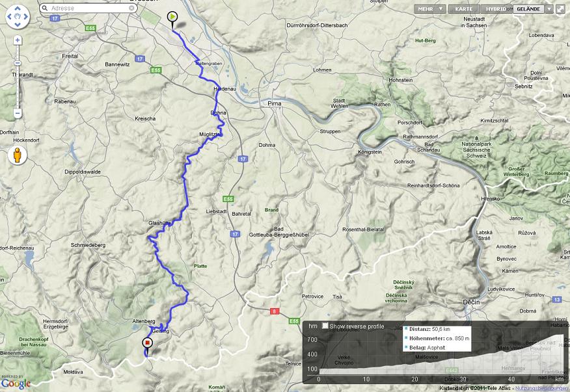The height and width of the screenshot is (392, 570).
Task: Zoom out with the bottom minus button
Action: click(x=18, y=113)
